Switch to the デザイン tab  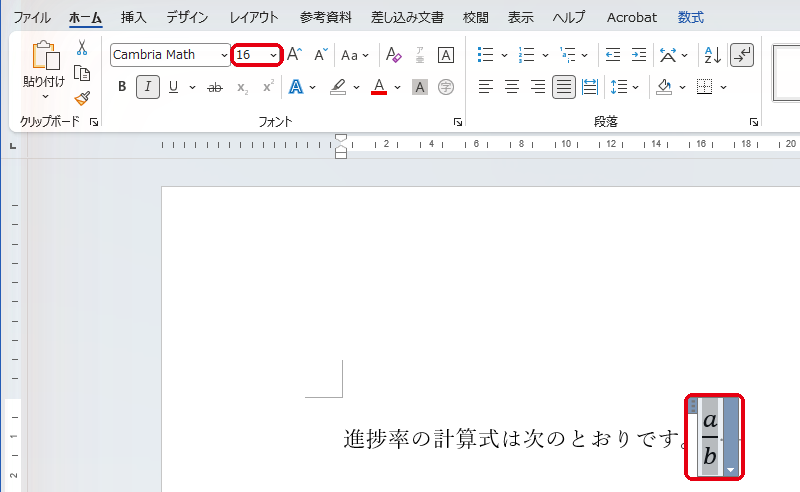click(x=187, y=17)
